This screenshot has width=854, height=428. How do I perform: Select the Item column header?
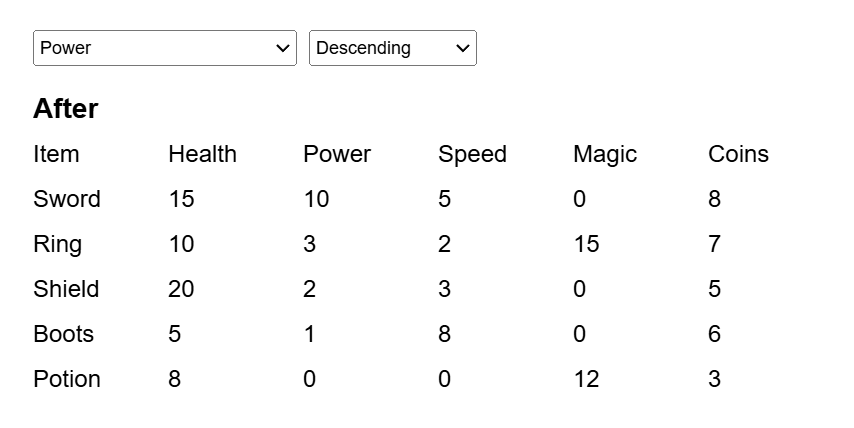point(56,154)
